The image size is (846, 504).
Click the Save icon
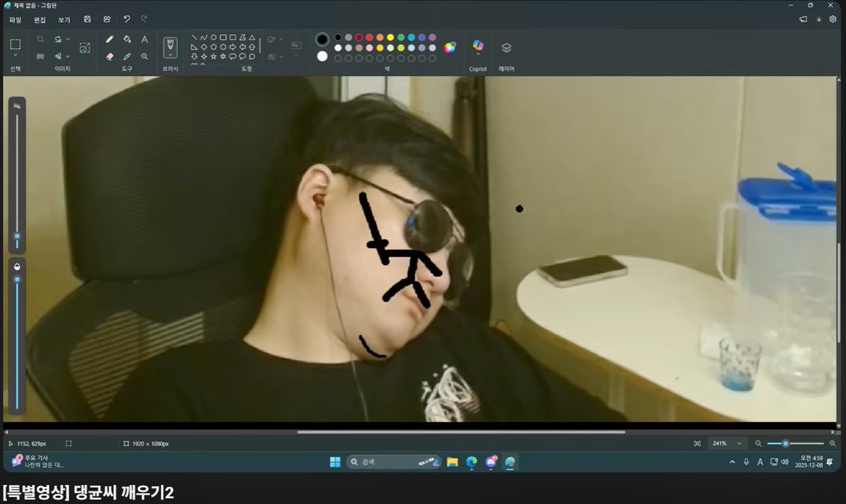87,19
